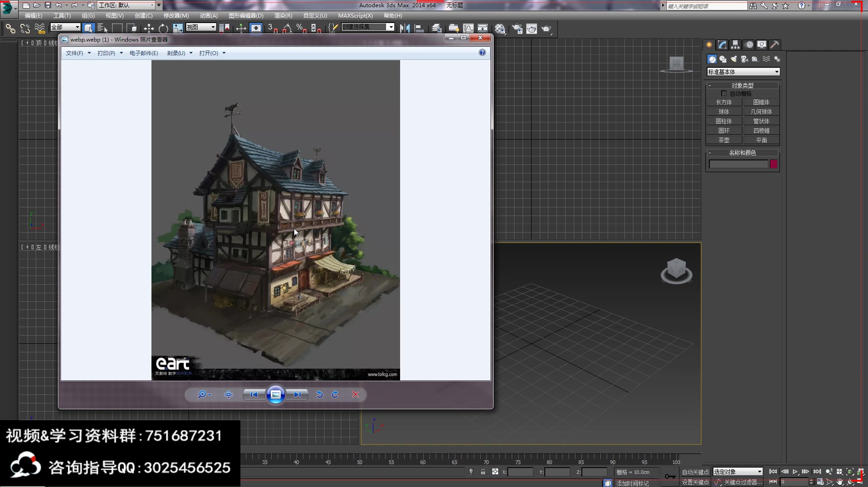Open the Utilities hammer panel tab

[x=774, y=45]
